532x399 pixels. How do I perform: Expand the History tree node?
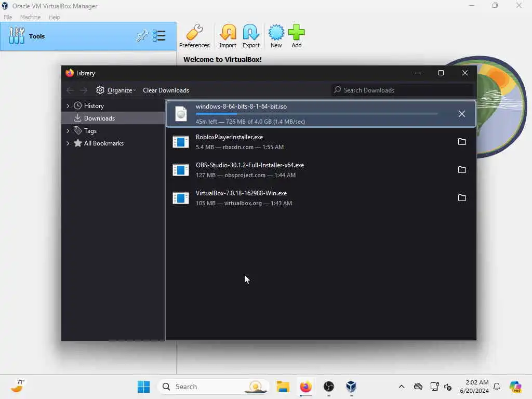pos(68,106)
